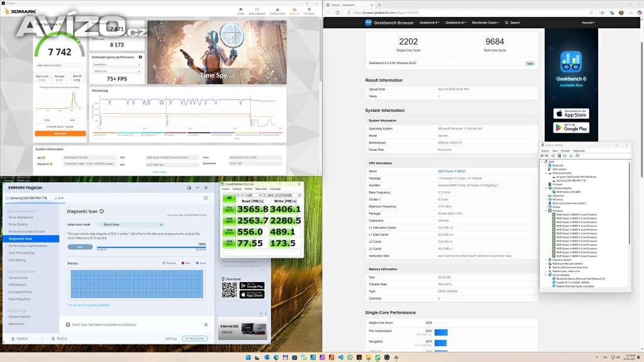Dismiss the Short Scan completed notification
Screen dimensions: 644x362
(206, 325)
